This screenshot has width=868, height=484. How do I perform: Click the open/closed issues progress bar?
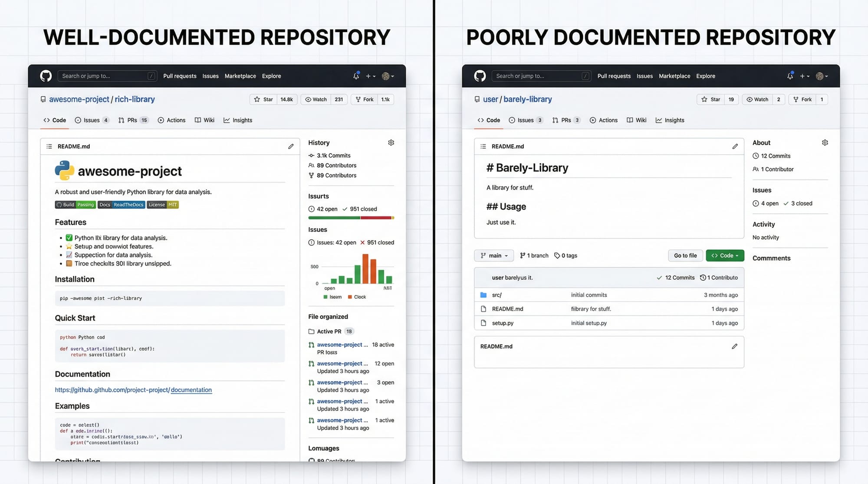(x=351, y=218)
